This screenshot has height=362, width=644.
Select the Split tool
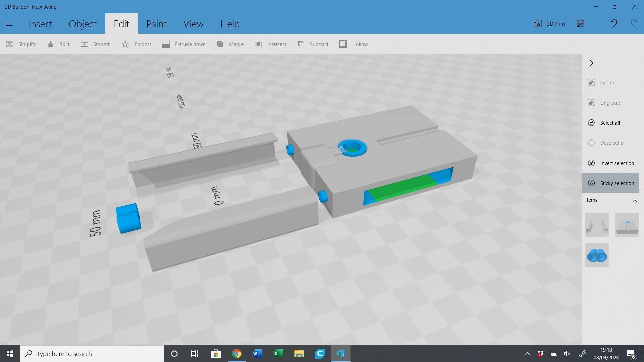(59, 44)
